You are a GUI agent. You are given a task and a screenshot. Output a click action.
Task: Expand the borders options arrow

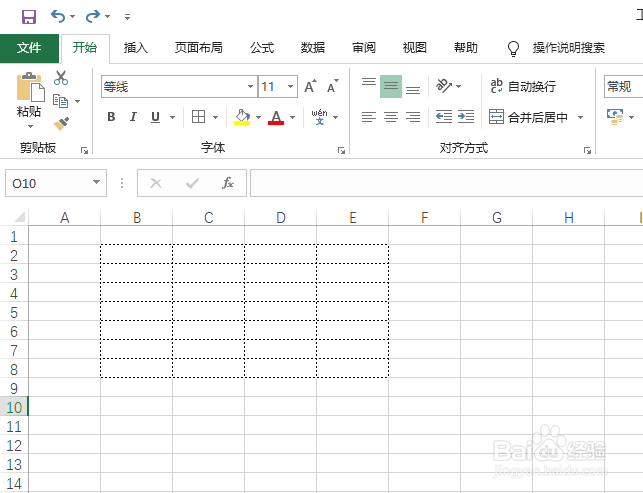[216, 117]
